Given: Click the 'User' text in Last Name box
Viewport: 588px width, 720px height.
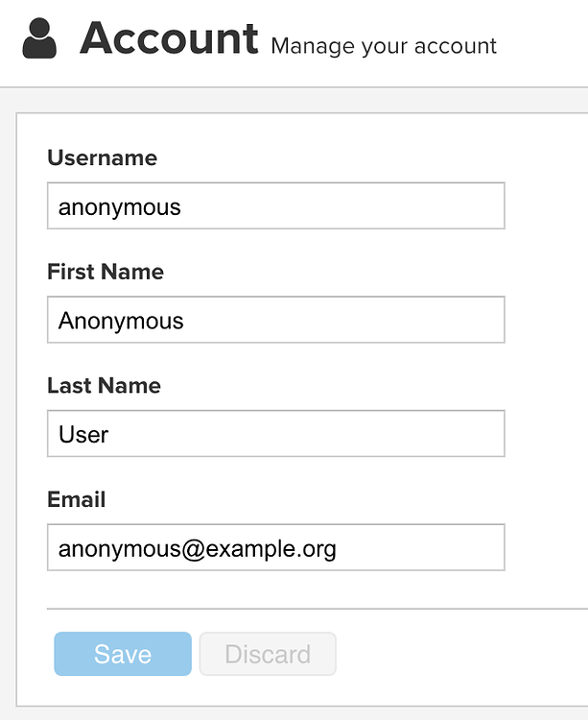Looking at the screenshot, I should [x=83, y=434].
